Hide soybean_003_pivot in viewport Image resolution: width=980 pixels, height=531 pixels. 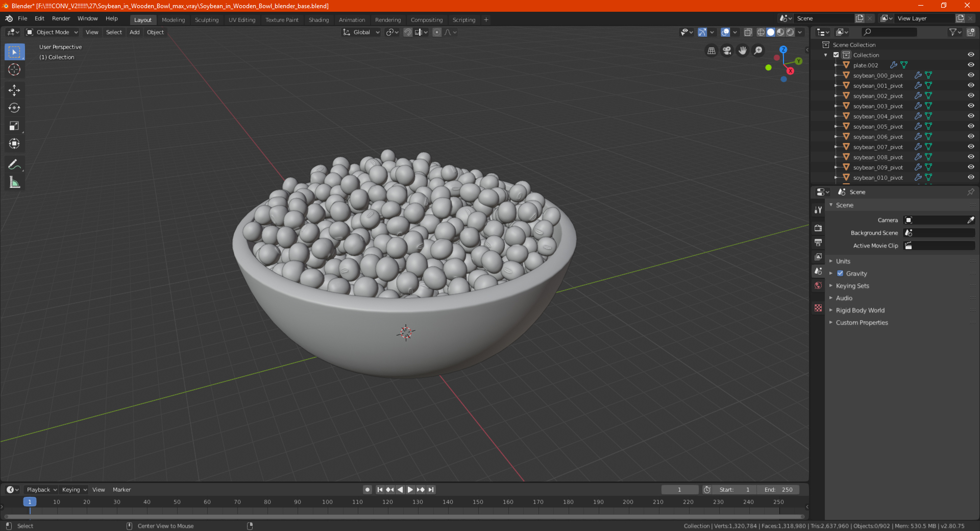coord(971,106)
